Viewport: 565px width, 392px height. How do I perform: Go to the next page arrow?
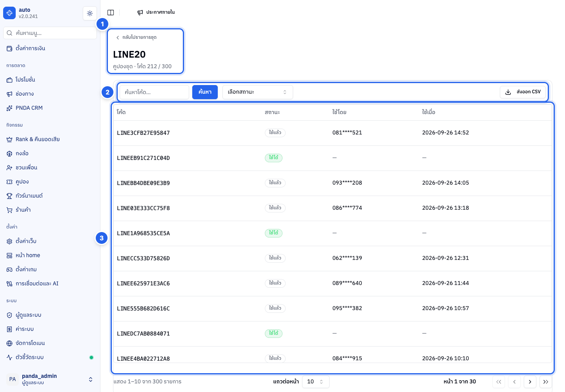[x=530, y=382]
